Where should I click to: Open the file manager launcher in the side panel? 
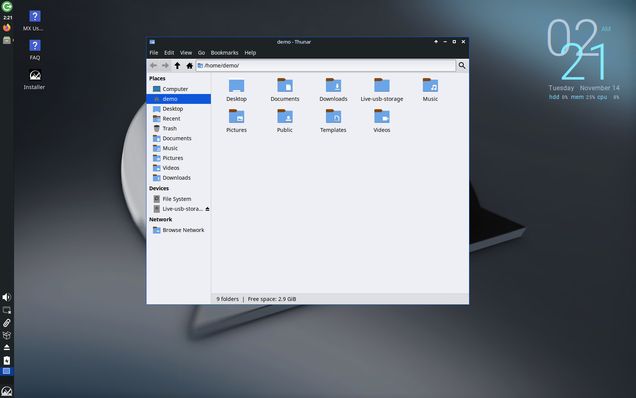7,40
